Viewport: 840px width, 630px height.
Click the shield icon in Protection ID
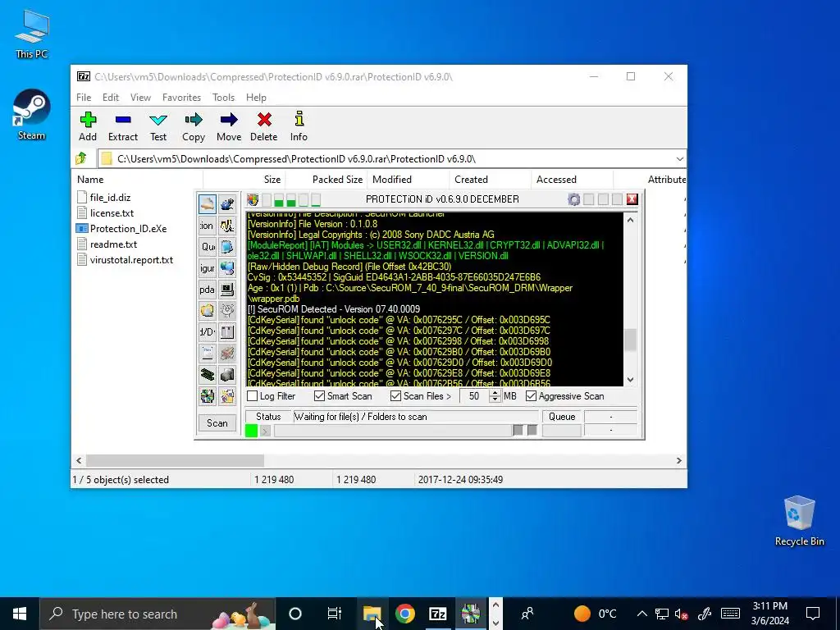pos(253,200)
